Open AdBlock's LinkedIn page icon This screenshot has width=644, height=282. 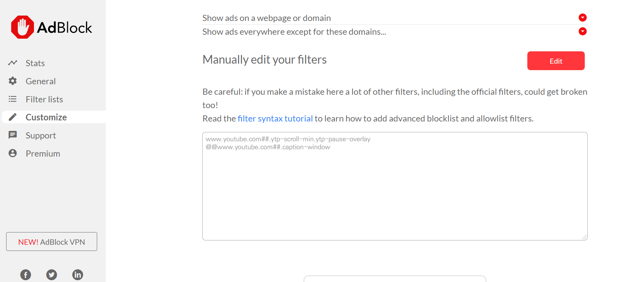(78, 275)
